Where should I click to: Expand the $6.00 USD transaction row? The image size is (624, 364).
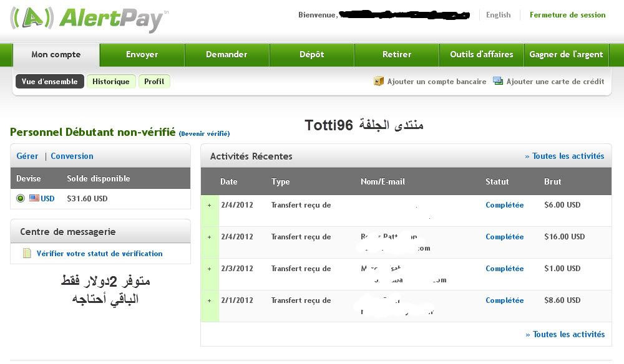click(209, 206)
